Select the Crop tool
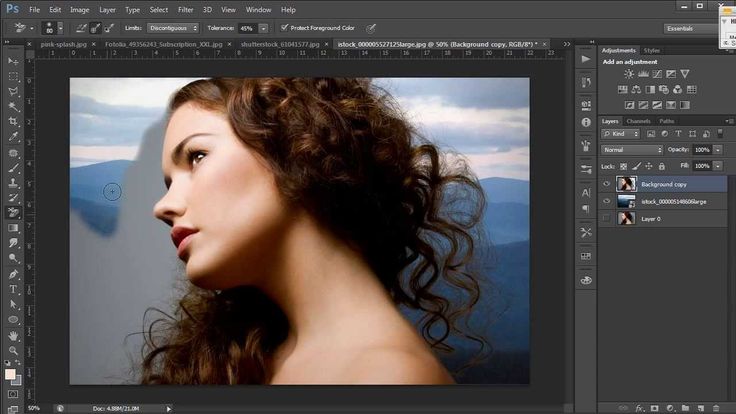Viewport: 736px width, 414px height. (13, 122)
